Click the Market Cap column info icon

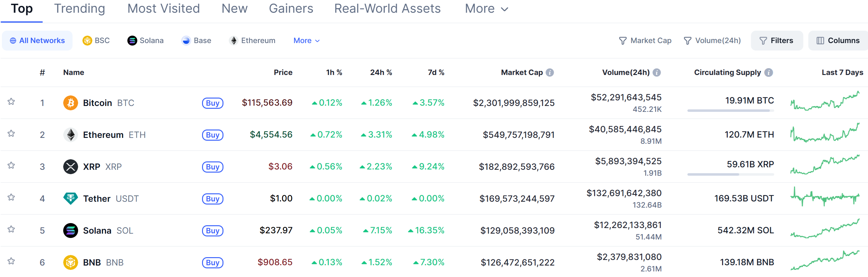pos(549,73)
